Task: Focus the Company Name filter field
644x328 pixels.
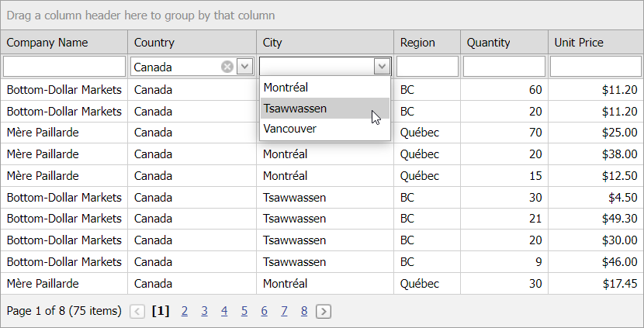Action: 64,67
